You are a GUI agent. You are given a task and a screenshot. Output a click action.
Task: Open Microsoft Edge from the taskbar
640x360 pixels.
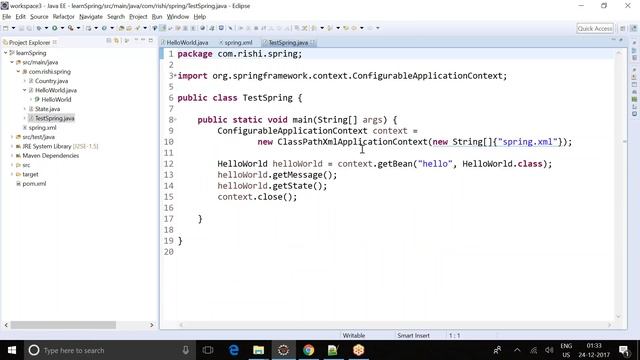(233, 350)
